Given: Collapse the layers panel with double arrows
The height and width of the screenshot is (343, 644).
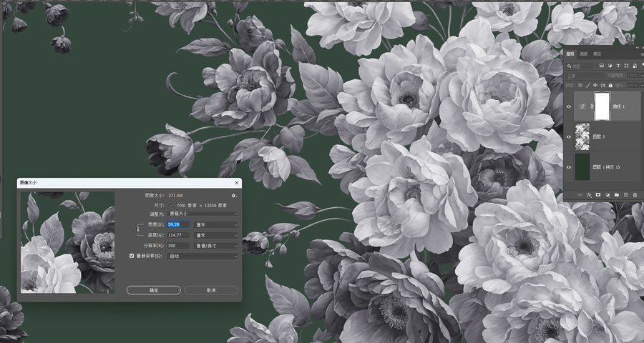Looking at the screenshot, I should tap(638, 48).
